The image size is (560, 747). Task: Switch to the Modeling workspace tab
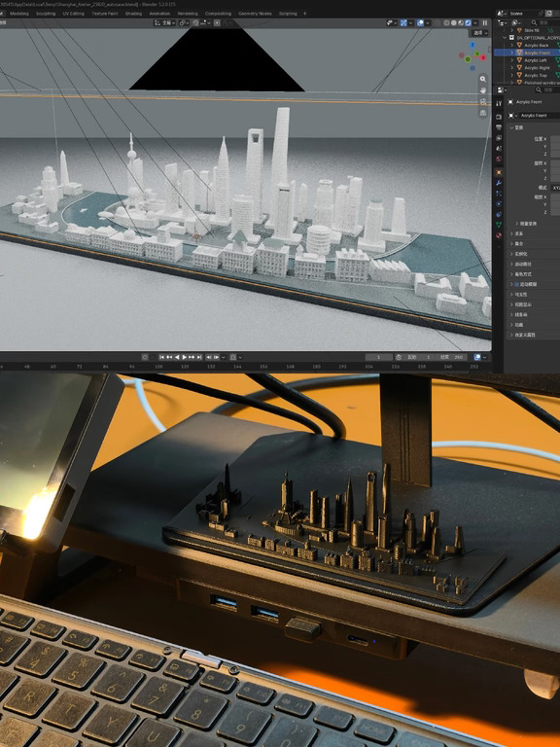pos(19,14)
